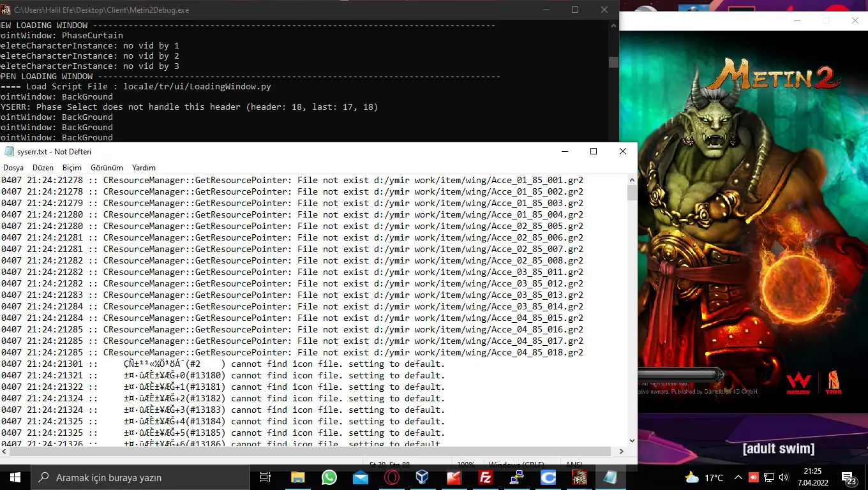Click the [adult swim] text behind the game window
Image resolution: width=868 pixels, height=490 pixels.
click(x=778, y=449)
